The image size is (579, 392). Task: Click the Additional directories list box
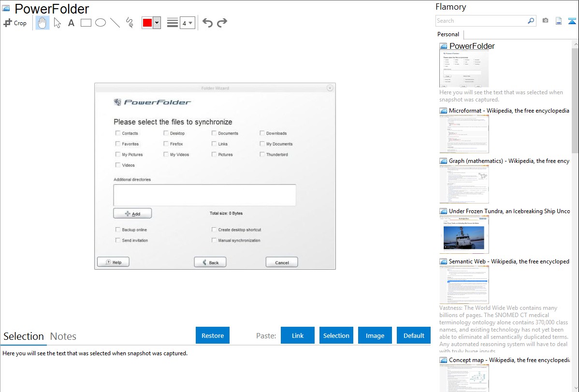pos(204,195)
